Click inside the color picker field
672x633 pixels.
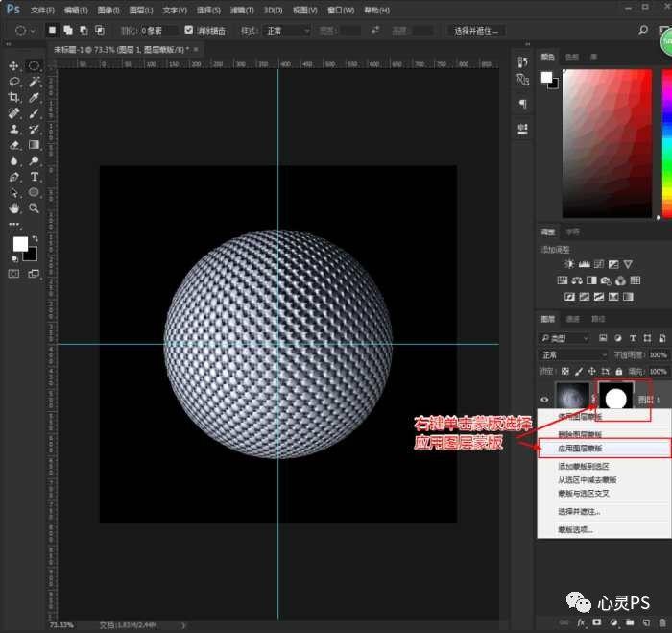[610, 144]
